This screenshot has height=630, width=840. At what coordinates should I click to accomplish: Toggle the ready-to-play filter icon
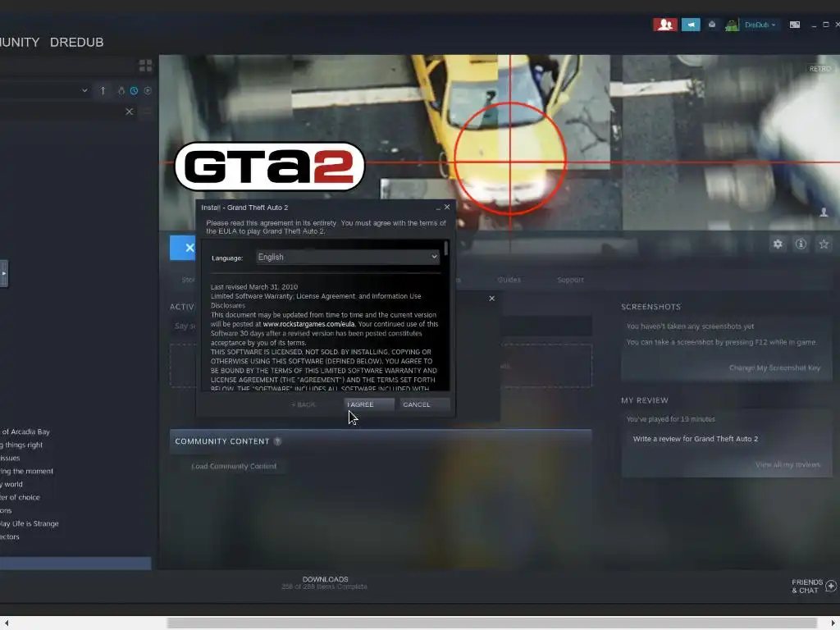coord(148,90)
